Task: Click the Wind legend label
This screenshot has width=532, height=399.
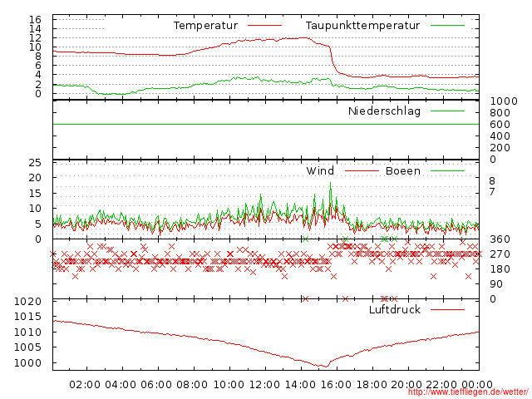Action: pyautogui.click(x=320, y=170)
